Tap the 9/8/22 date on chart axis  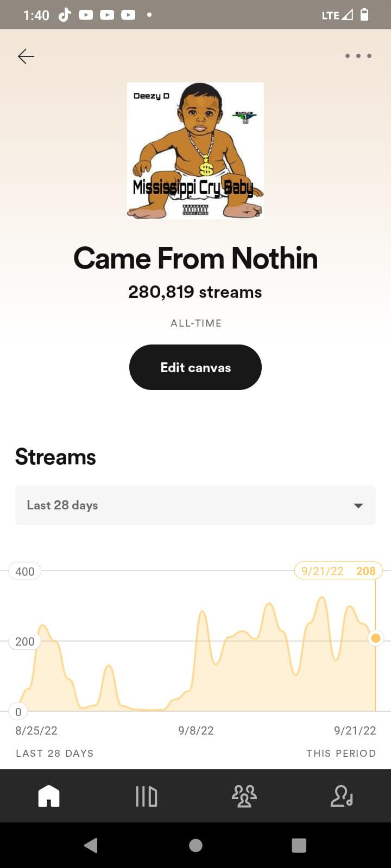(196, 731)
